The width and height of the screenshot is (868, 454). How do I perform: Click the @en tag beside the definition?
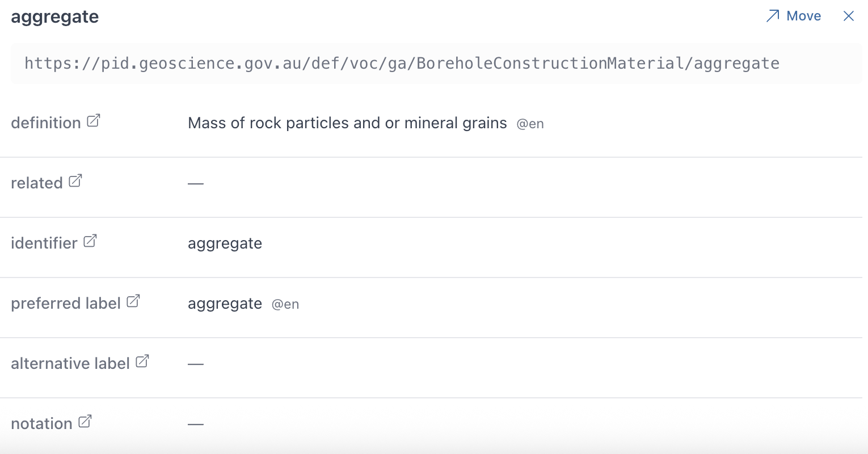point(530,124)
